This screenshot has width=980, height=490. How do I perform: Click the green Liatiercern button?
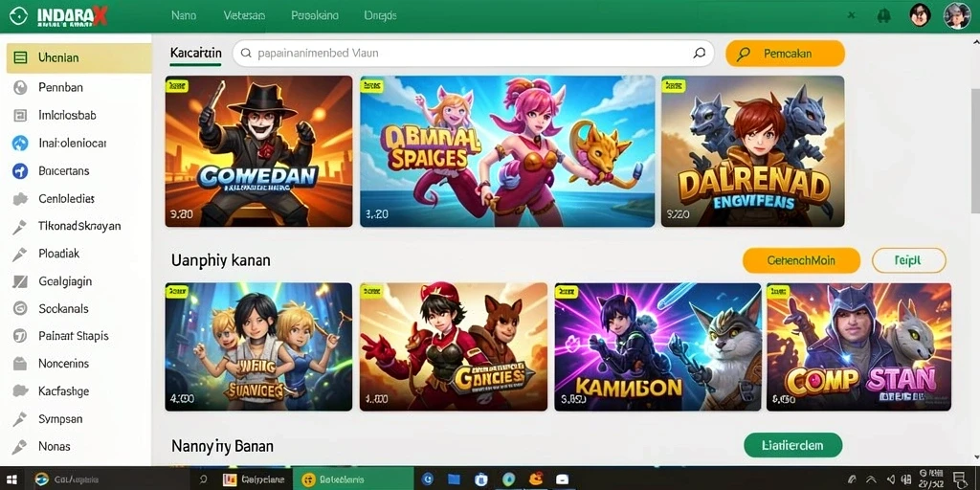click(792, 446)
